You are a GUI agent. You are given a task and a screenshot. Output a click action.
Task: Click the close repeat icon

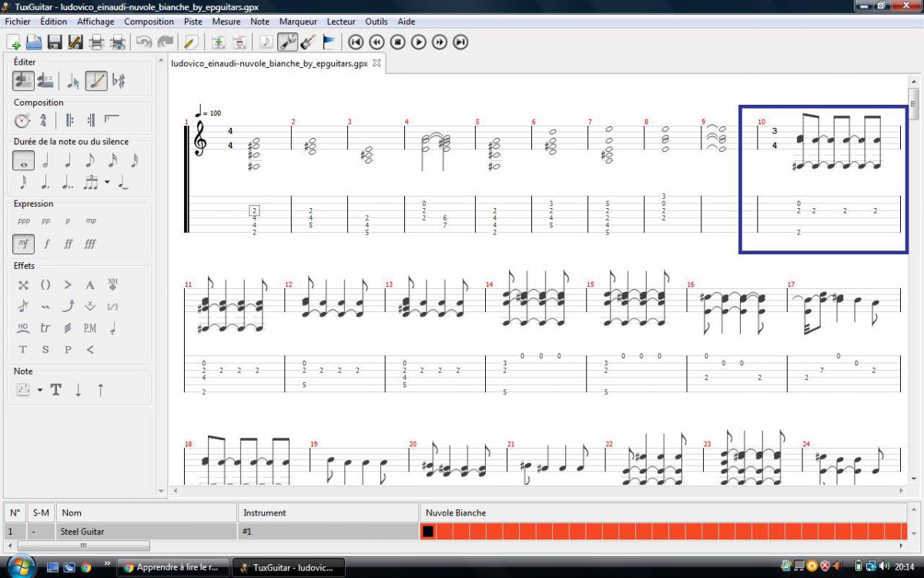pyautogui.click(x=90, y=120)
